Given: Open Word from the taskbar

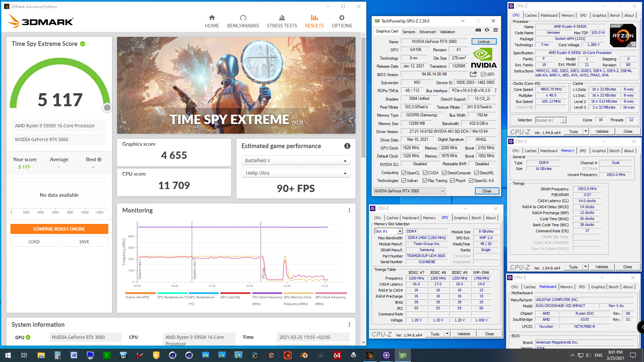Looking at the screenshot, I should 74,355.
